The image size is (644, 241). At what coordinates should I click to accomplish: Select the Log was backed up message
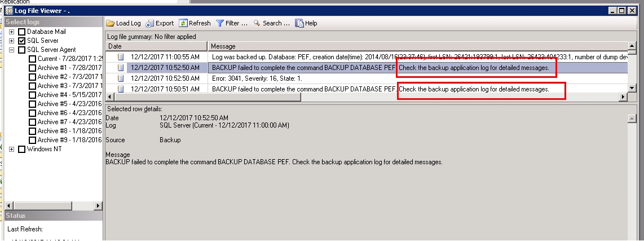tap(420, 57)
